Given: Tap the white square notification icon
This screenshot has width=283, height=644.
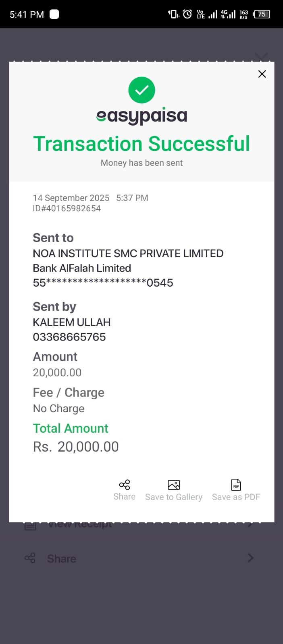Looking at the screenshot, I should 54,14.
